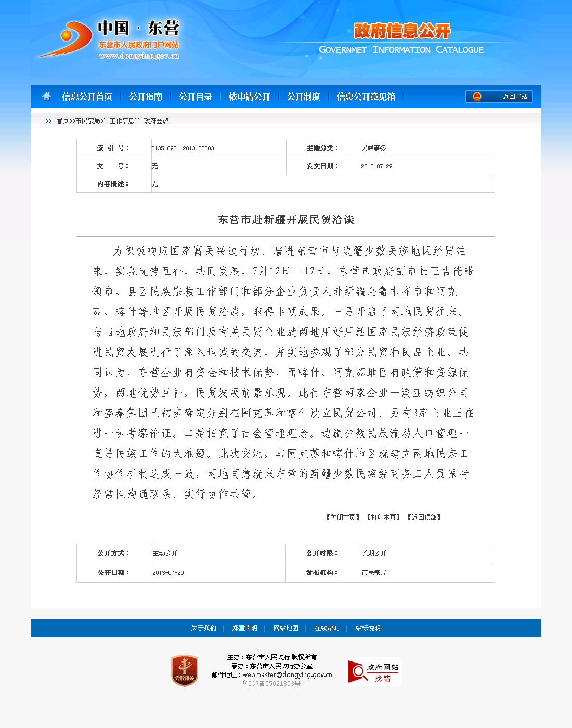Click the 打印本页 link
This screenshot has width=572, height=728.
(x=383, y=518)
